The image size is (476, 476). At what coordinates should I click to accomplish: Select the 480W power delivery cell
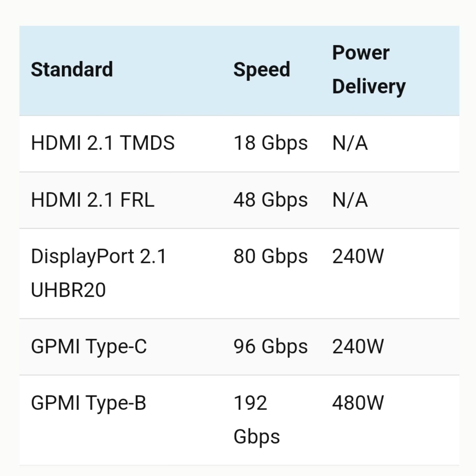(x=358, y=403)
